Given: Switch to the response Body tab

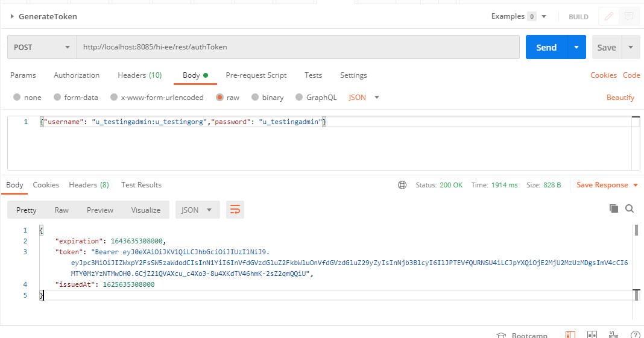Looking at the screenshot, I should tap(14, 185).
